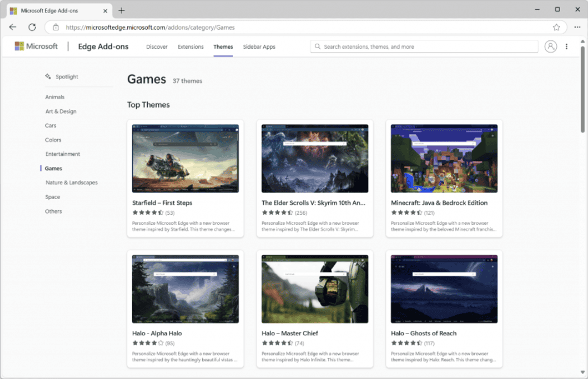Click the Starfield – First Steps title
The height and width of the screenshot is (379, 588).
pos(162,202)
